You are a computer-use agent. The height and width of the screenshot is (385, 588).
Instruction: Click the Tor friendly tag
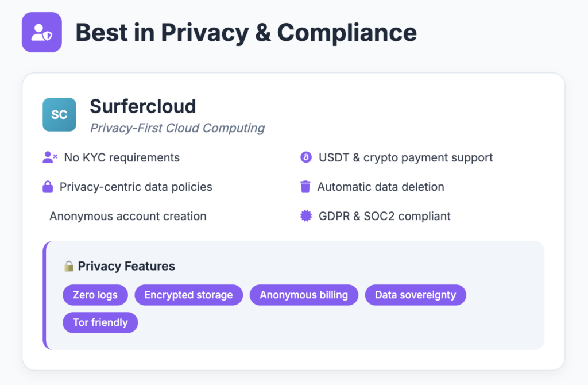pyautogui.click(x=100, y=323)
